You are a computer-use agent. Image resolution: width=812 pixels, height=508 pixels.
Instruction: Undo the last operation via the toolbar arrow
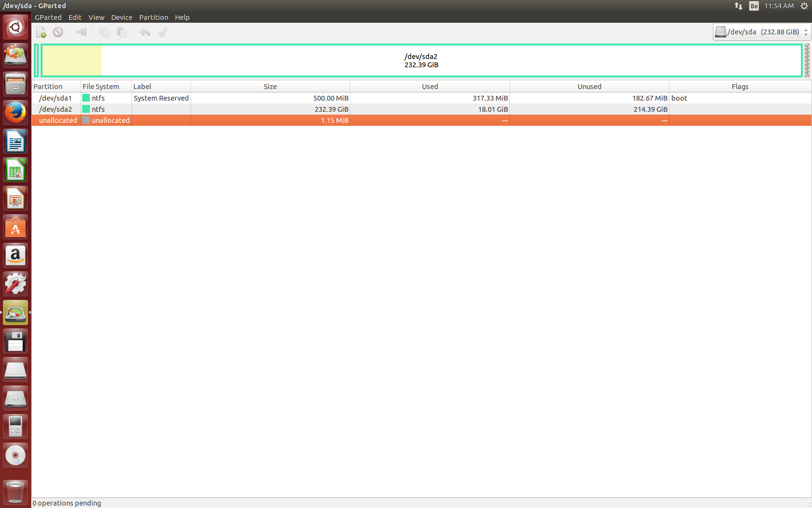pyautogui.click(x=145, y=32)
